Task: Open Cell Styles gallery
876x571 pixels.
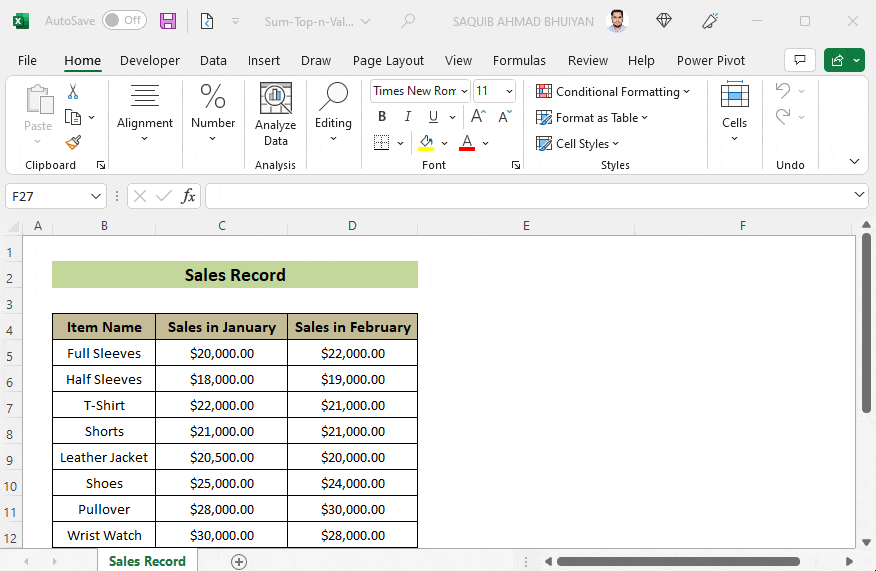Action: [x=577, y=144]
